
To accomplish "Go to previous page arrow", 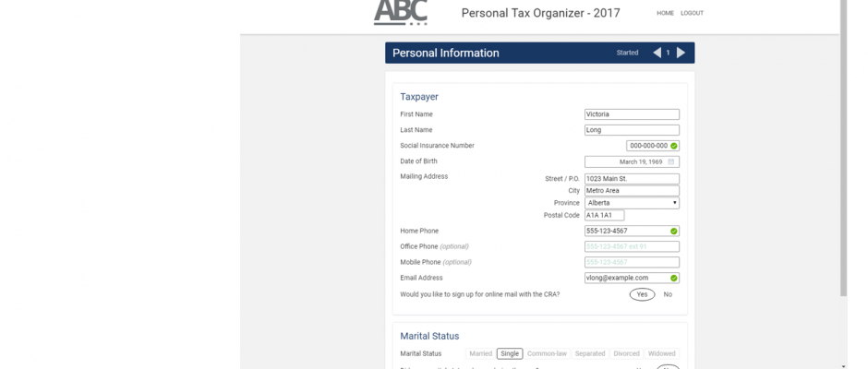I will (x=657, y=53).
